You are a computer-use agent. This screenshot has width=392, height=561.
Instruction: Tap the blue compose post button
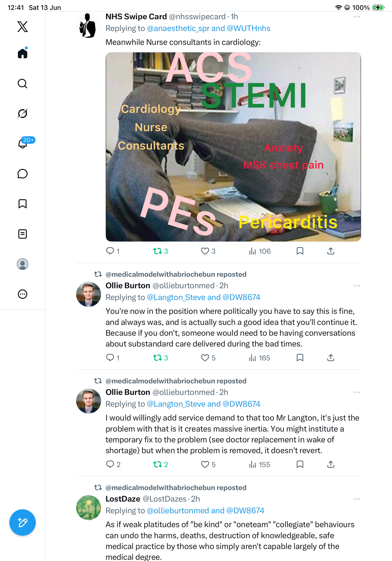coord(23,522)
